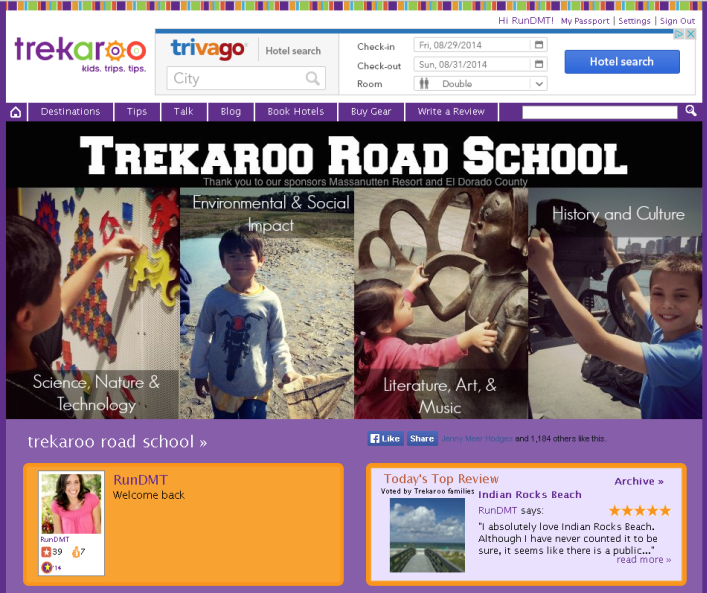
Task: Click the trivago logo
Action: (x=208, y=48)
